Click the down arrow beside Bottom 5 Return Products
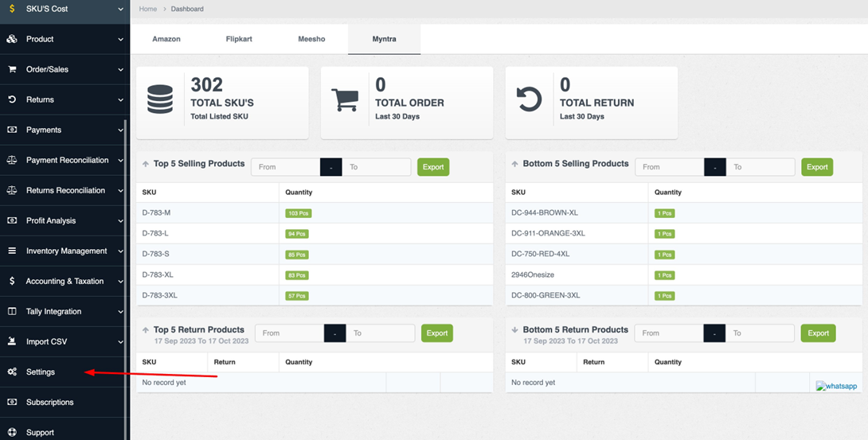868x440 pixels. point(514,330)
